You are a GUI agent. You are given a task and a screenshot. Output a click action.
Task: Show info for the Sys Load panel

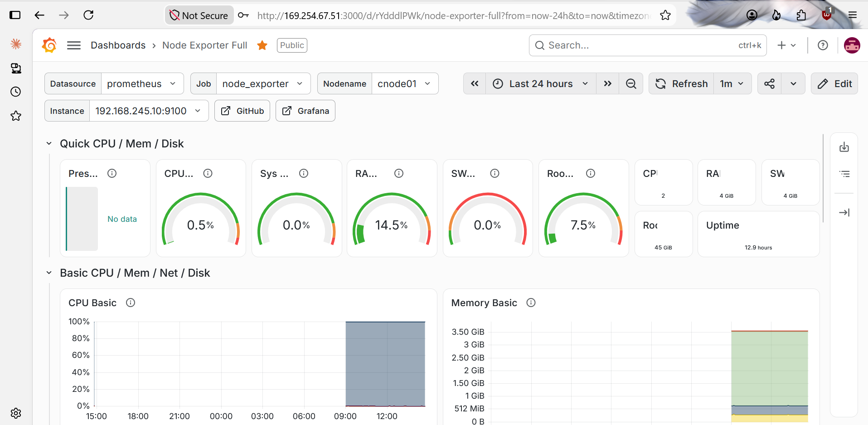tap(304, 173)
